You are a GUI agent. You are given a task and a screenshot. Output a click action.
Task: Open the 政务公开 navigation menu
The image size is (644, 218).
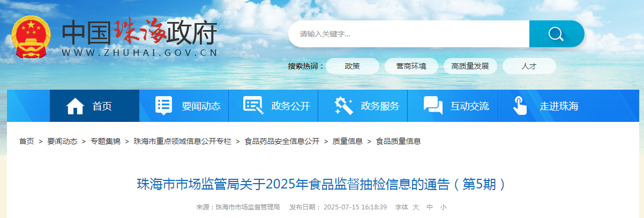(273, 106)
